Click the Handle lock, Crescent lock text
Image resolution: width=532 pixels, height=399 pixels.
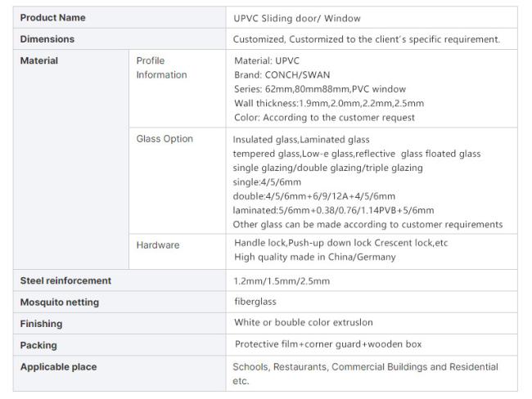[341, 243]
